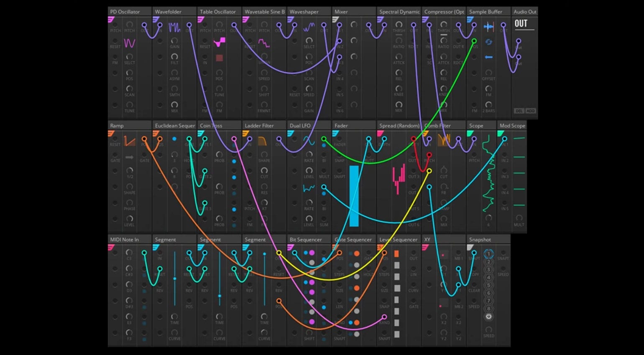
Task: Click the blue Fader slider bar
Action: click(354, 196)
